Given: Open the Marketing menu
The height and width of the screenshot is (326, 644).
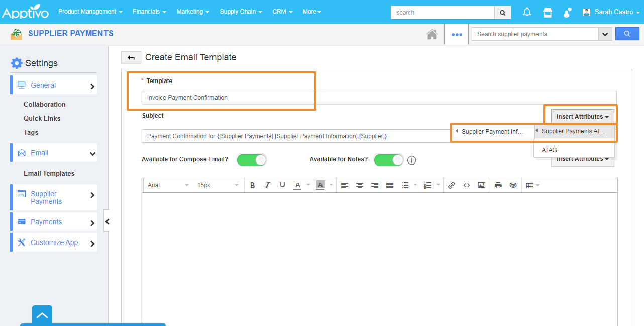Looking at the screenshot, I should coord(193,12).
